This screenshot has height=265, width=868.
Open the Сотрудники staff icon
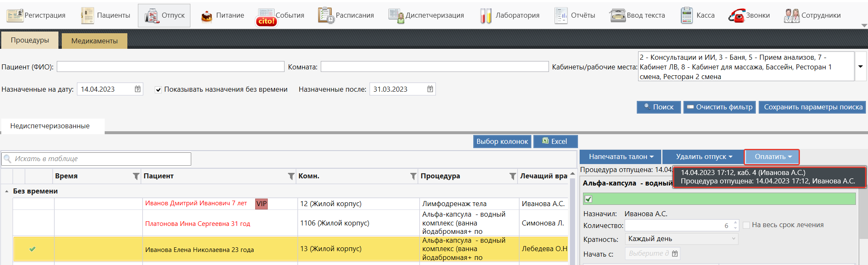click(x=791, y=16)
